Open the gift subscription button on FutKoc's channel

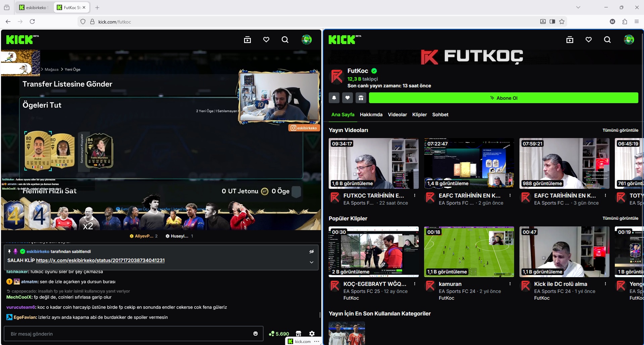[x=361, y=98]
